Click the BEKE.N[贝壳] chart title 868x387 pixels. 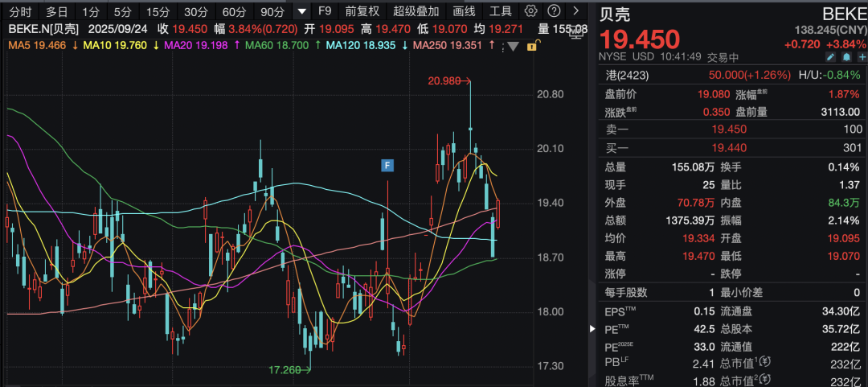(43, 30)
